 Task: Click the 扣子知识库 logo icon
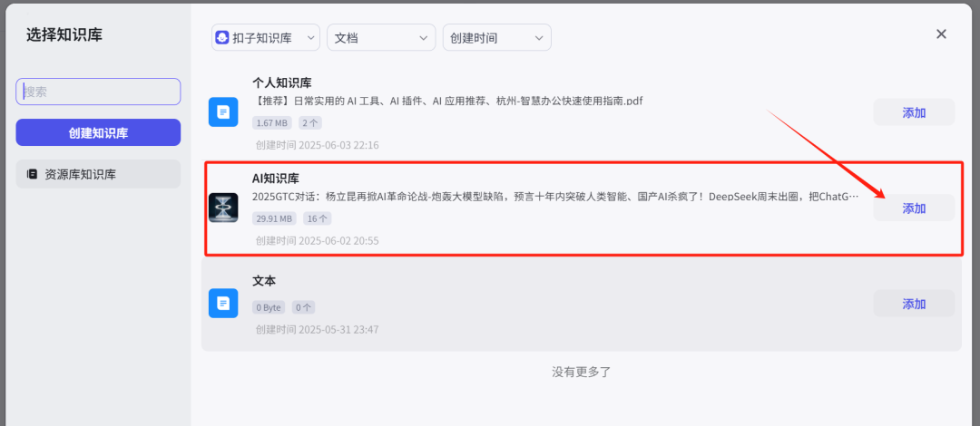click(222, 38)
